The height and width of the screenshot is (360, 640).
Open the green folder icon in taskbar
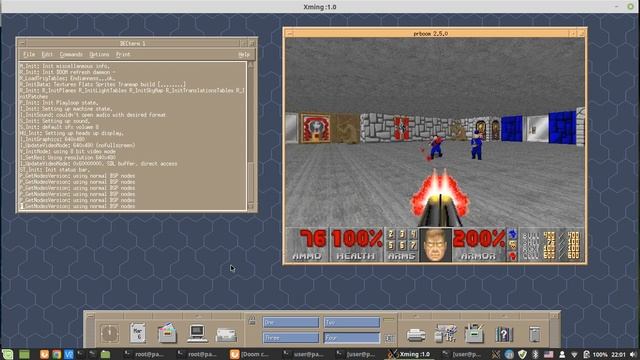pyautogui.click(x=105, y=354)
